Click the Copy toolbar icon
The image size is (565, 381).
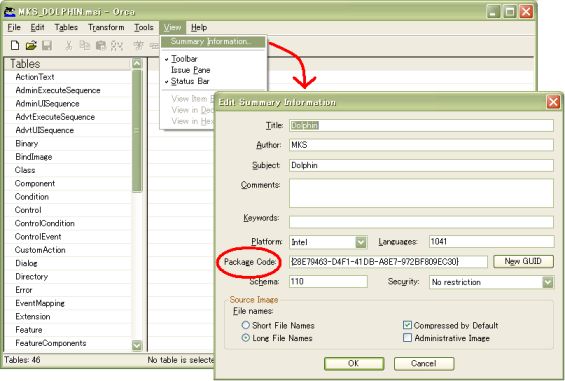pos(85,45)
